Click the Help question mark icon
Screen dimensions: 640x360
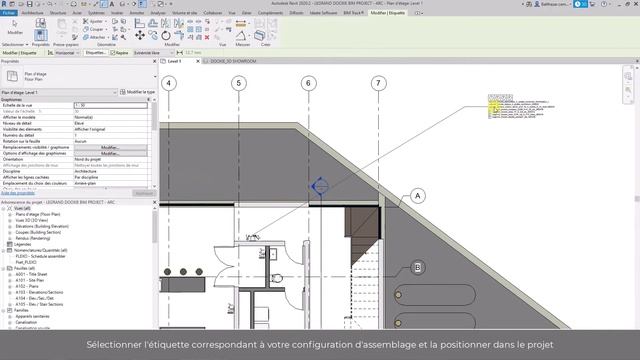pyautogui.click(x=604, y=4)
